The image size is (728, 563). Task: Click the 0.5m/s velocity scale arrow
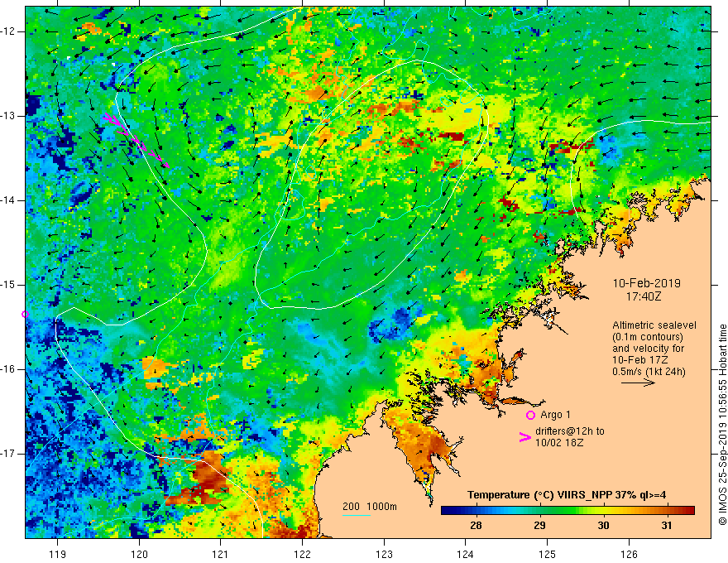coord(638,383)
